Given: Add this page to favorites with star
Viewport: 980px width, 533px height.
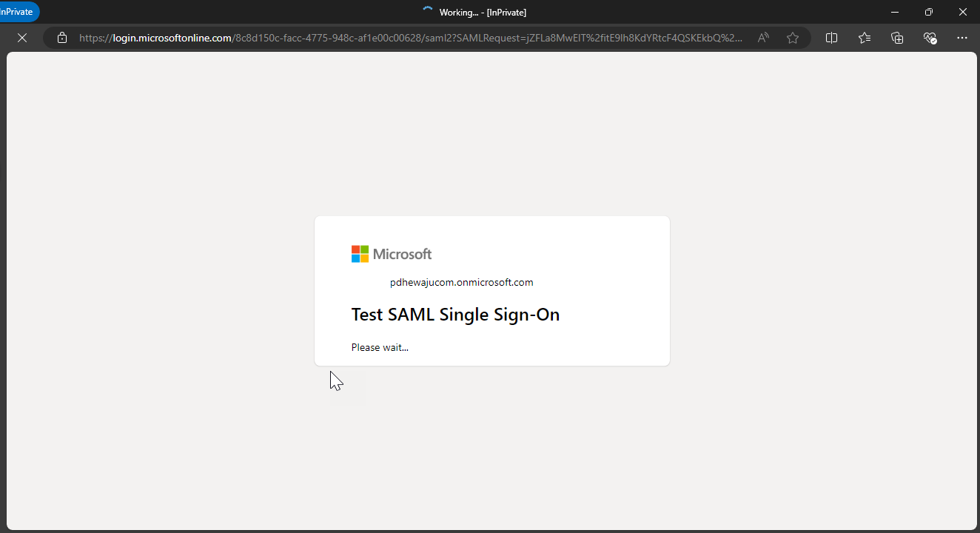Looking at the screenshot, I should click(x=793, y=38).
